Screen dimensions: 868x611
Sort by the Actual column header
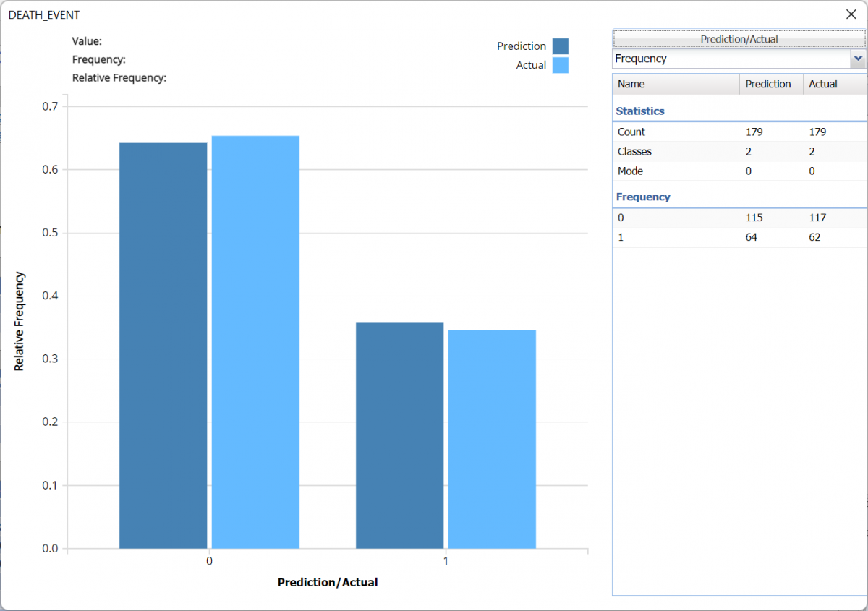833,84
